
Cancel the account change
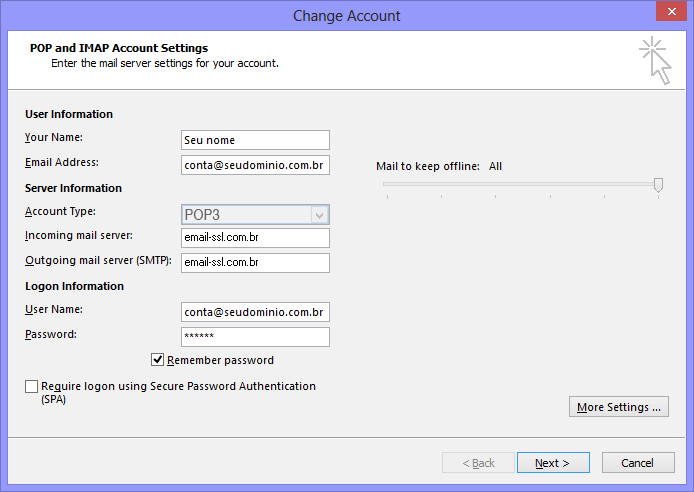(638, 463)
